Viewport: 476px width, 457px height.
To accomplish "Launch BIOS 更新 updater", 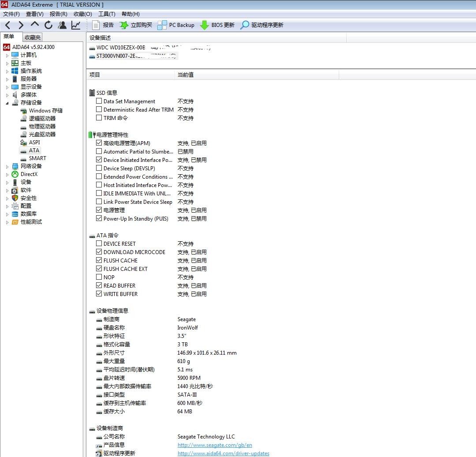I will (x=217, y=25).
